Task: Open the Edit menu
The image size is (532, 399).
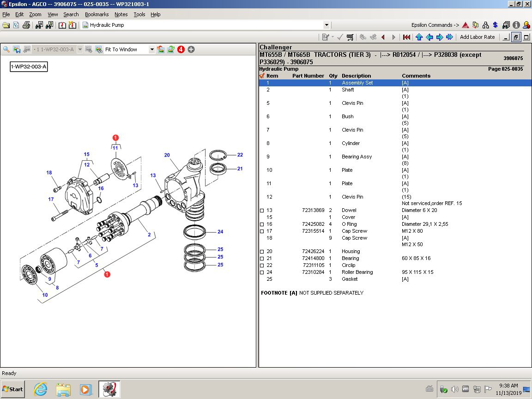Action: pos(19,14)
